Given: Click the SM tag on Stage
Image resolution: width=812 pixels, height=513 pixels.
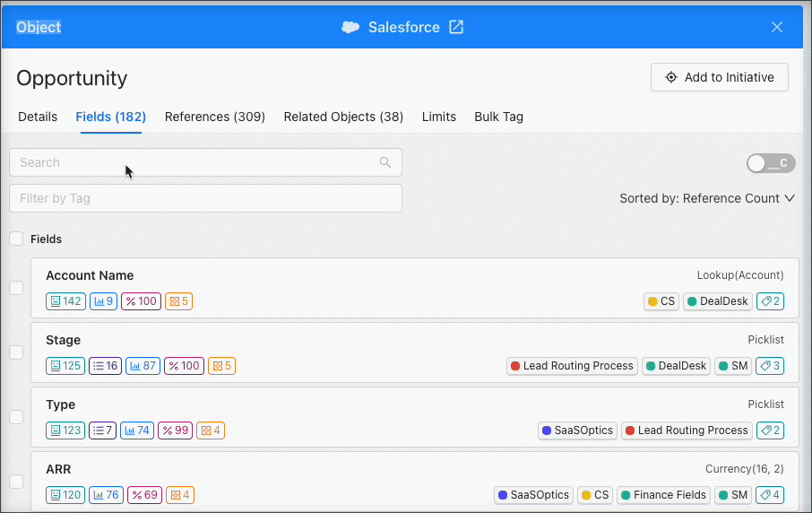Looking at the screenshot, I should [733, 366].
